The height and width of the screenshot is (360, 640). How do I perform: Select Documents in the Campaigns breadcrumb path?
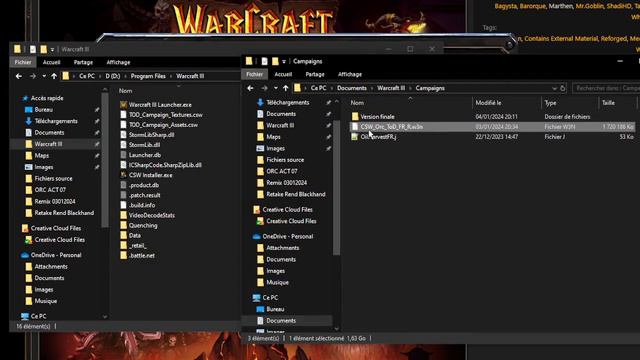point(352,88)
